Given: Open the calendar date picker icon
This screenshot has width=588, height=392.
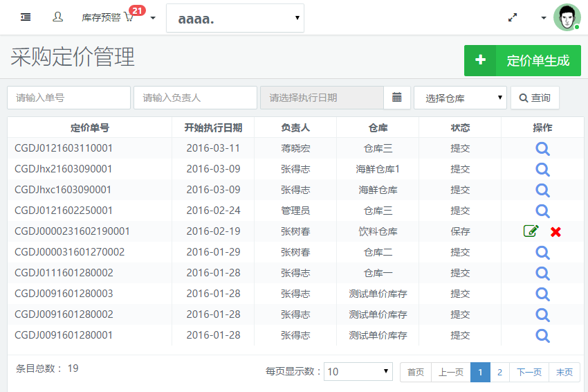Looking at the screenshot, I should tap(397, 98).
